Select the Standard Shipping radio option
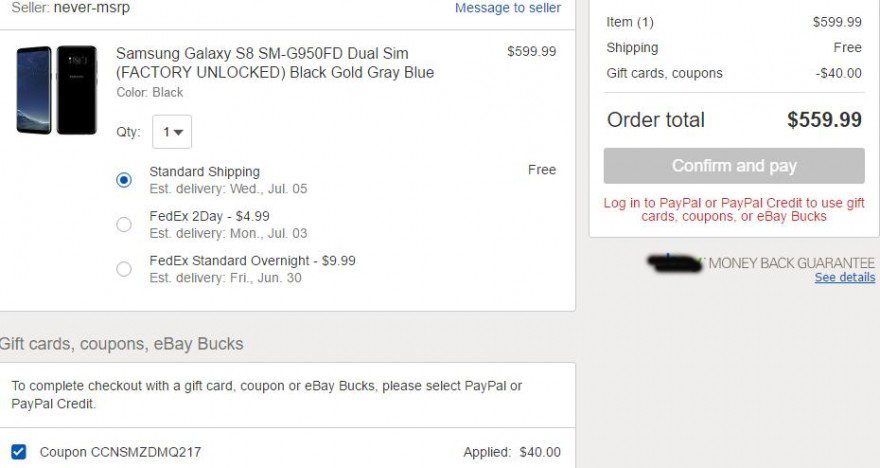This screenshot has height=468, width=880. [x=124, y=180]
